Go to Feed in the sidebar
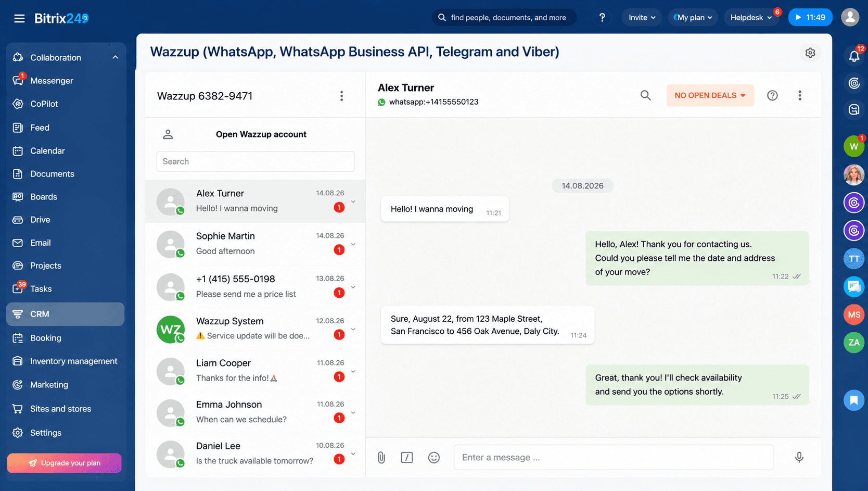Viewport: 868px width, 491px height. [66, 128]
